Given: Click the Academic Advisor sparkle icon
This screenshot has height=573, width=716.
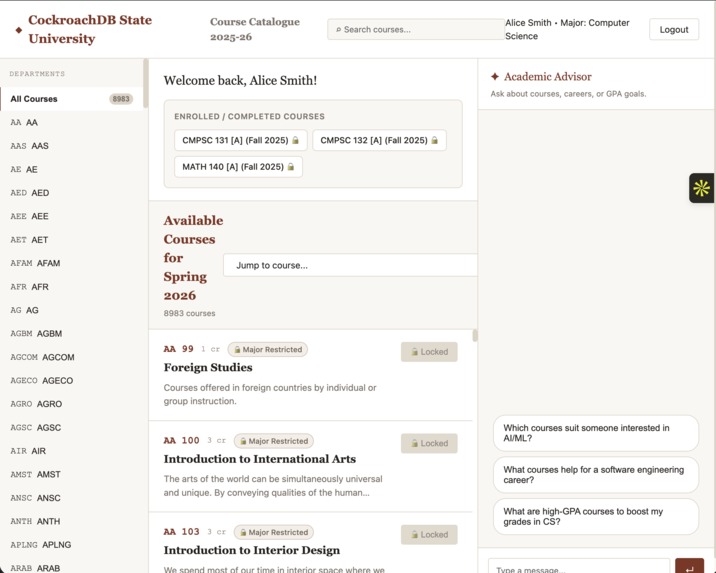Looking at the screenshot, I should pyautogui.click(x=495, y=77).
